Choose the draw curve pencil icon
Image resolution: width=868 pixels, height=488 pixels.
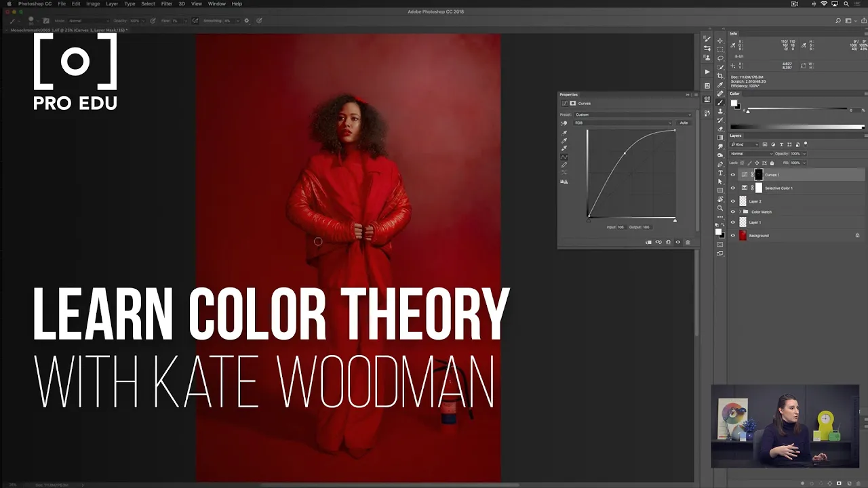click(564, 165)
